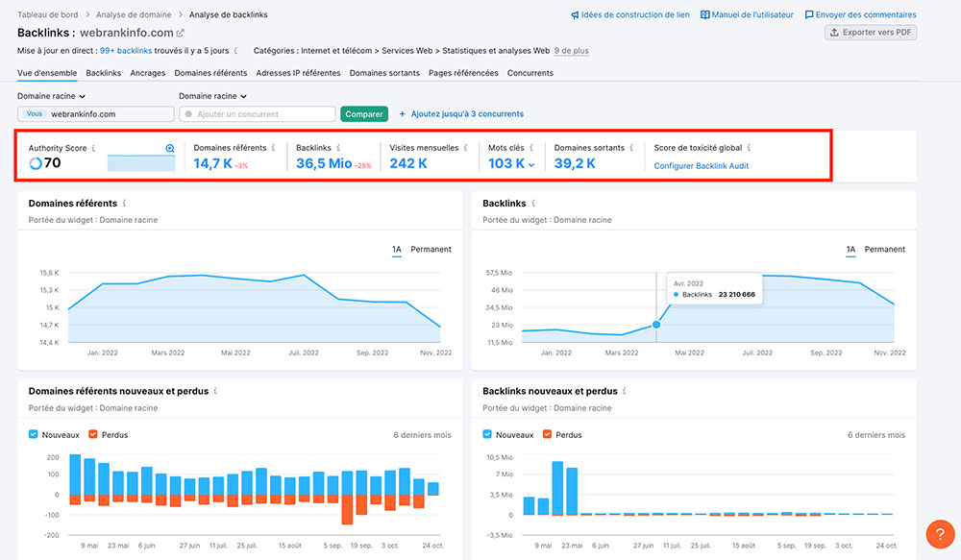
Task: Uncheck Nouveaux in backlinks new and lost chart
Action: click(487, 434)
